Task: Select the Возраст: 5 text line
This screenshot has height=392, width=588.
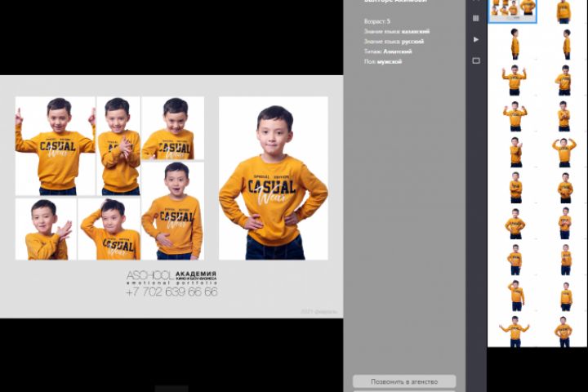Action: 377,21
